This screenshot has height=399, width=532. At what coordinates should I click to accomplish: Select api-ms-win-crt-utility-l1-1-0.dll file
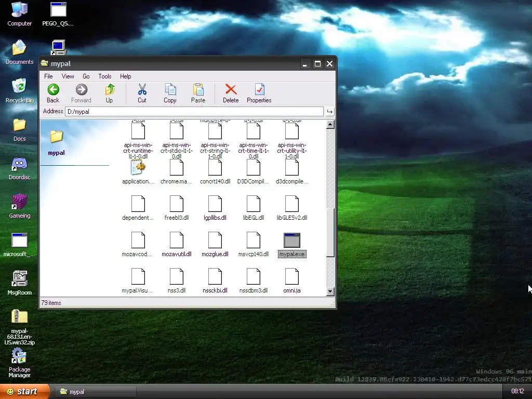292,141
